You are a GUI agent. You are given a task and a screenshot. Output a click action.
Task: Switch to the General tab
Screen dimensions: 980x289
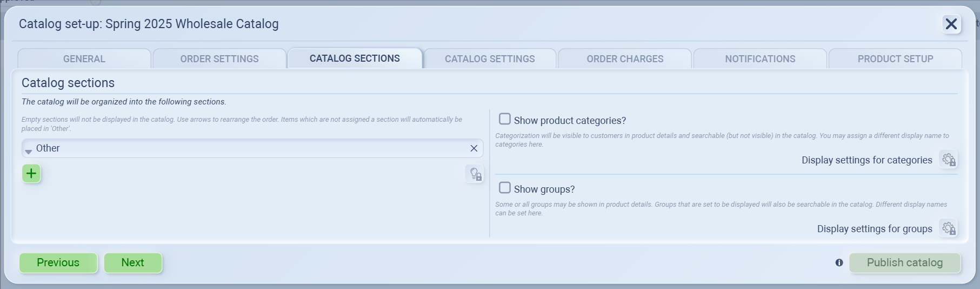[x=84, y=59]
